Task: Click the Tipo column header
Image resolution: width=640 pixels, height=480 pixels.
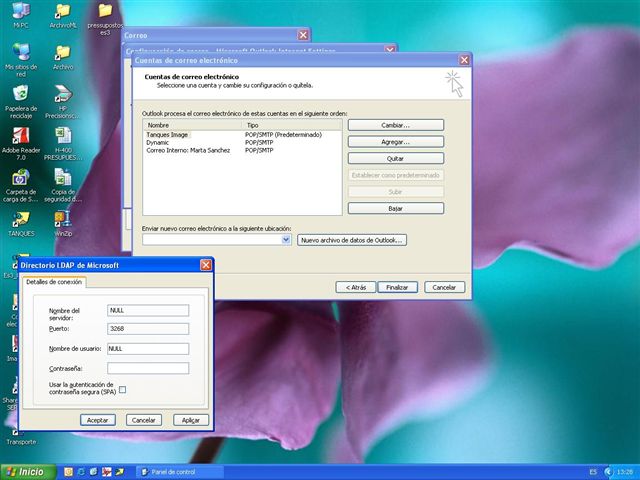Action: [x=292, y=125]
